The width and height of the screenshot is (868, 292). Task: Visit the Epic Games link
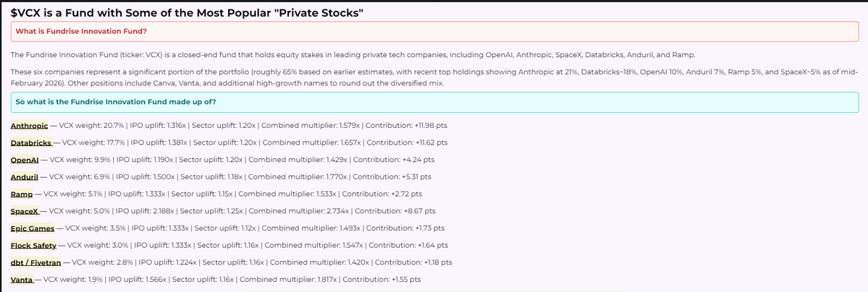coord(33,228)
